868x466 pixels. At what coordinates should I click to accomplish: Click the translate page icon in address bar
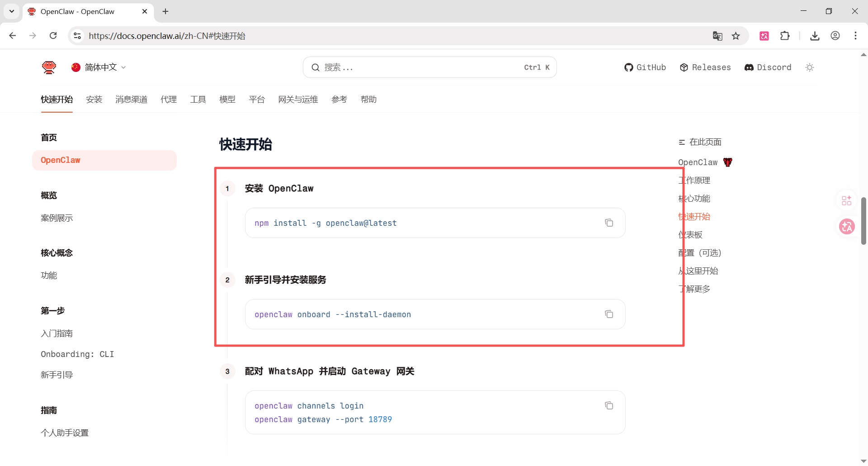[717, 36]
